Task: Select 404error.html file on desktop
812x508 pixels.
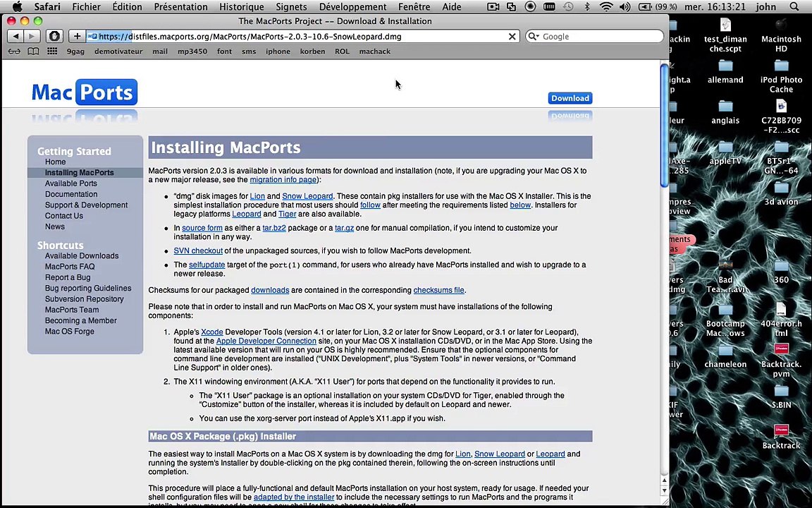Action: point(781,320)
